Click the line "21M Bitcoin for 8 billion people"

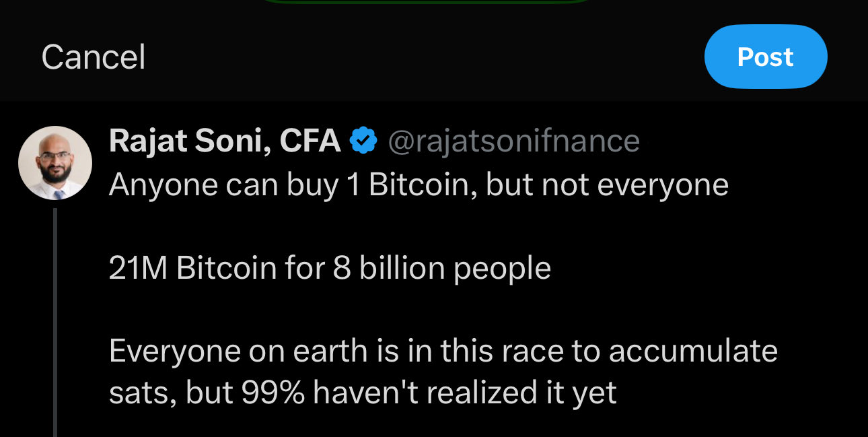click(330, 268)
